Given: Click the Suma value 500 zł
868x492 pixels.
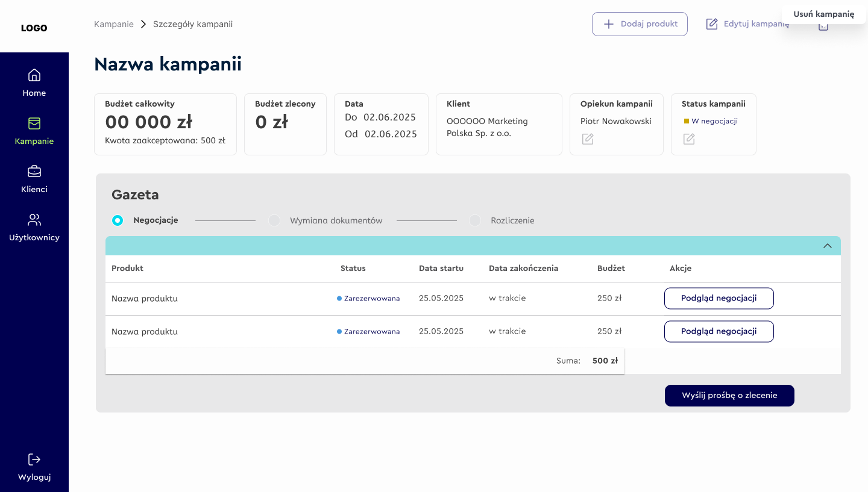Looking at the screenshot, I should tap(605, 361).
